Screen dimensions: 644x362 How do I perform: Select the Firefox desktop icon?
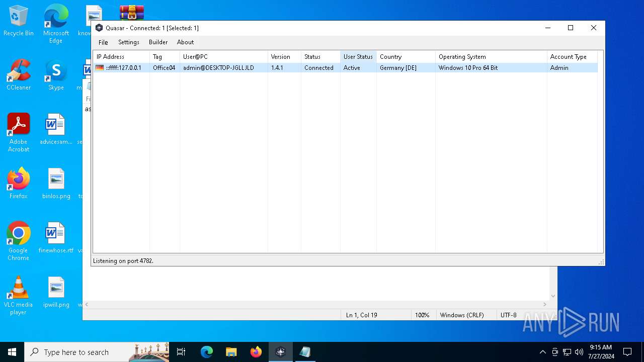19,184
